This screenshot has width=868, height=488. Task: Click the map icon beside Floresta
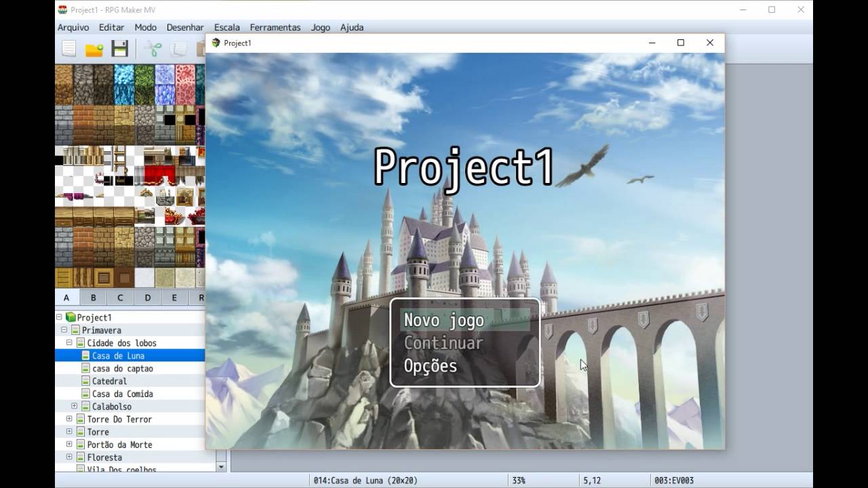point(81,457)
